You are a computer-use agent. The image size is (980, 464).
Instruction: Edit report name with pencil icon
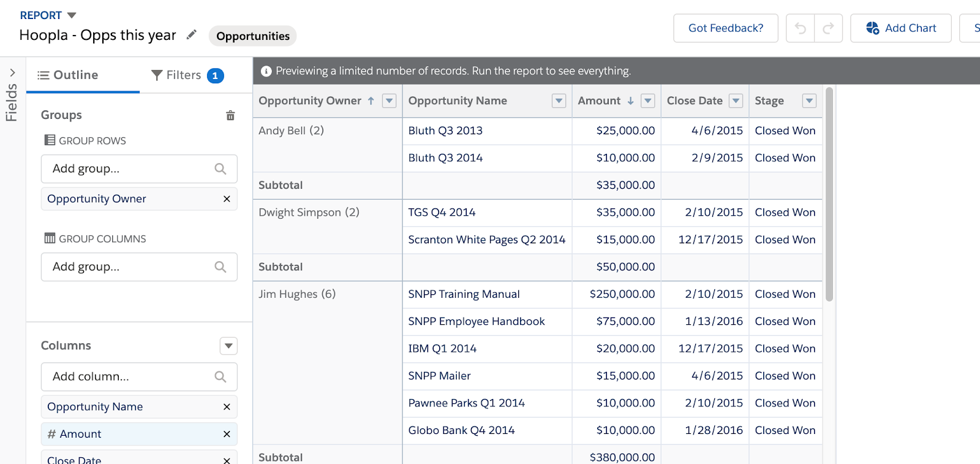coord(192,35)
